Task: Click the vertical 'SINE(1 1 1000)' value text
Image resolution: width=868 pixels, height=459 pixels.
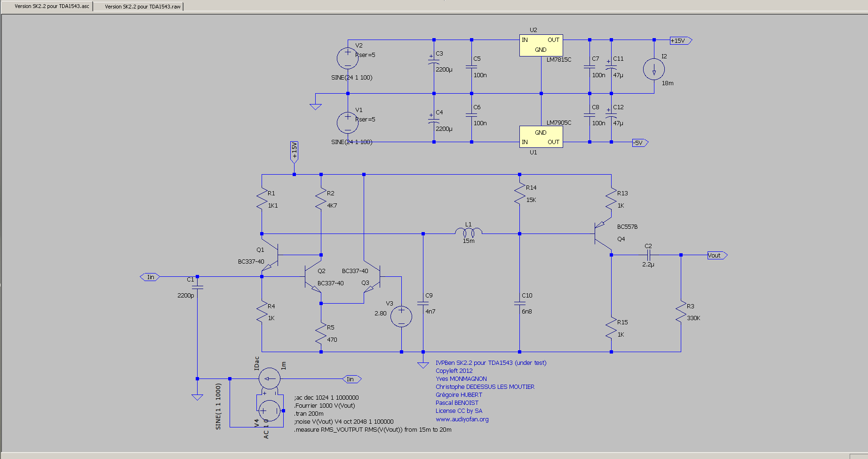Action: (x=218, y=406)
